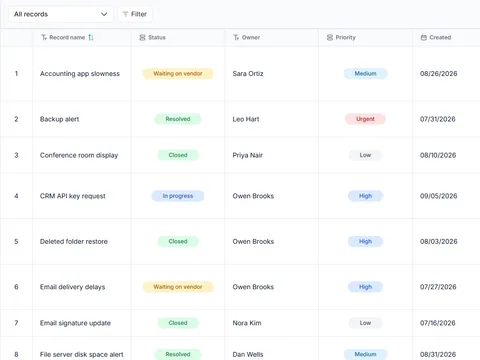The width and height of the screenshot is (480, 360).
Task: Click In progress status for CRM API key request
Action: pyautogui.click(x=178, y=196)
